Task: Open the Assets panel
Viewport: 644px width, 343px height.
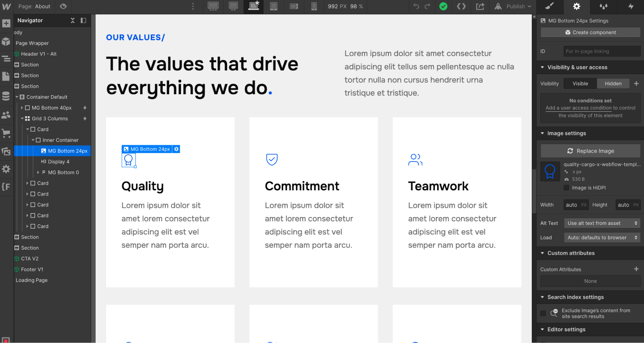Action: point(6,151)
